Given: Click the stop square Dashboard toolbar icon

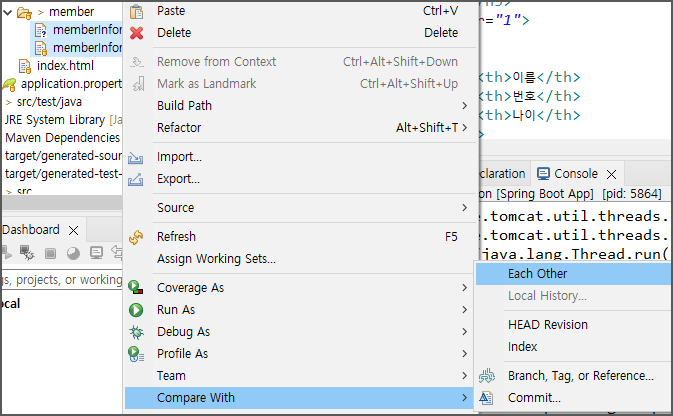Looking at the screenshot, I should 50,254.
